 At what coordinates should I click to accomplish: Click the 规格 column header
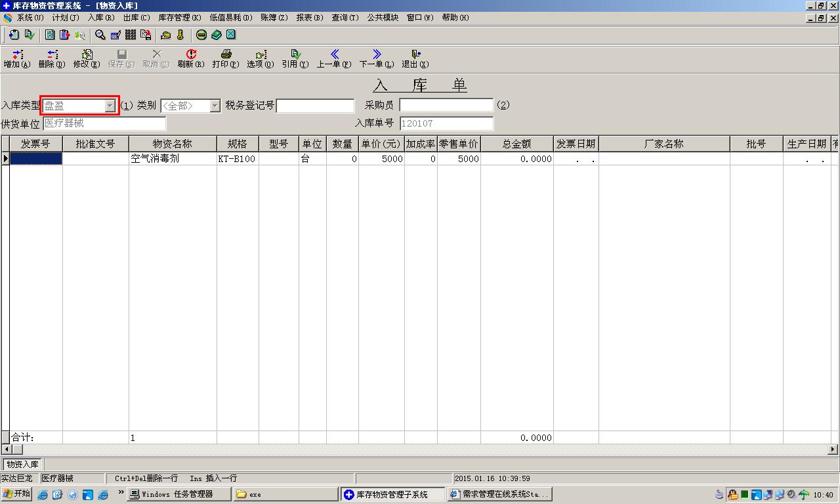tap(238, 144)
